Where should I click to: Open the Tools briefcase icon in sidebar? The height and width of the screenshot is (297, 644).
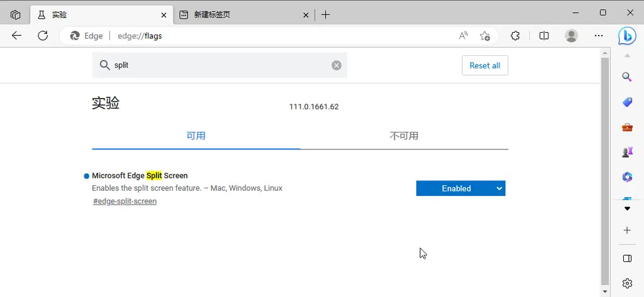[626, 127]
